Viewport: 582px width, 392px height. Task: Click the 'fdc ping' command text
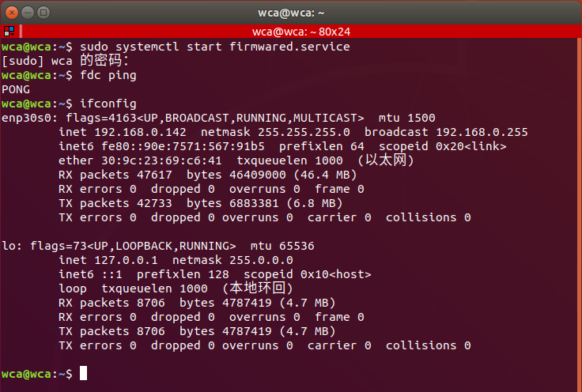pos(108,75)
